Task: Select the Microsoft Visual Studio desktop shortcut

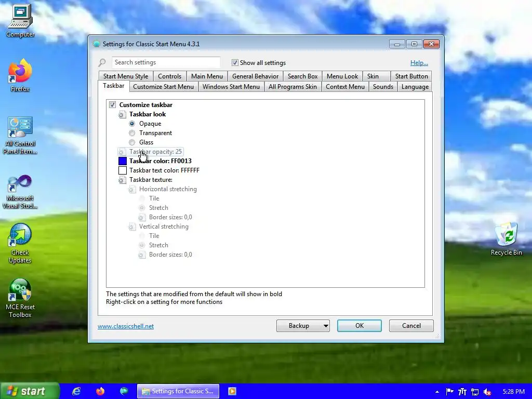Action: (20, 192)
